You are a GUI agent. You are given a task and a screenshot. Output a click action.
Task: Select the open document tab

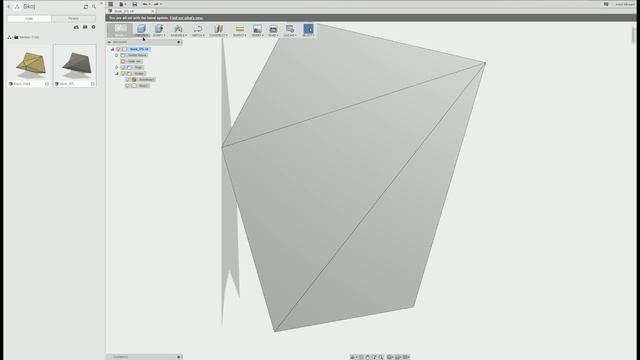coord(130,11)
